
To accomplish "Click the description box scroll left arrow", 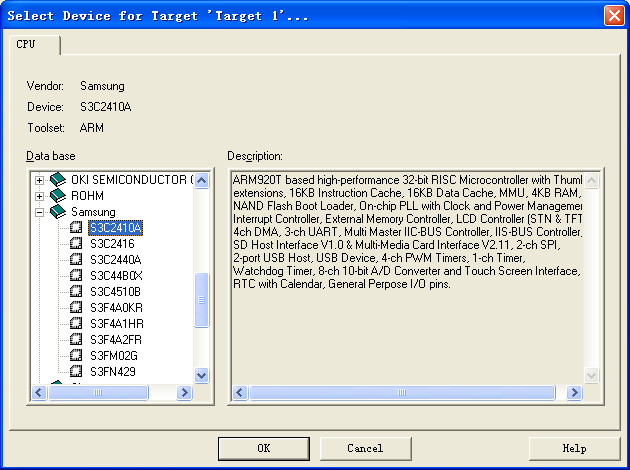I will 240,392.
